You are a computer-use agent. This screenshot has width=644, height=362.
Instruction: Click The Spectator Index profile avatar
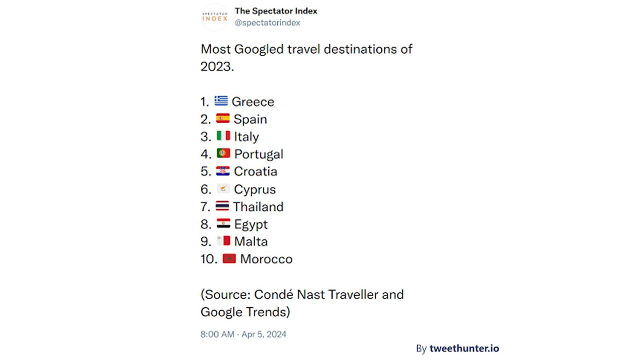(215, 17)
